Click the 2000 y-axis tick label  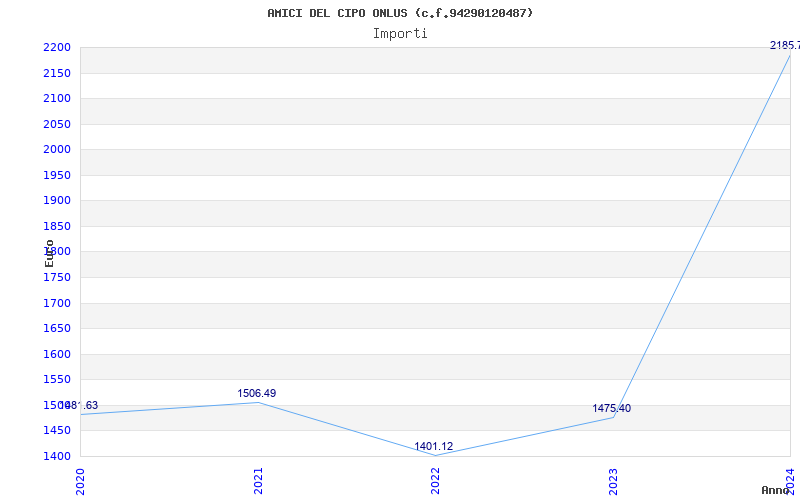pyautogui.click(x=57, y=149)
